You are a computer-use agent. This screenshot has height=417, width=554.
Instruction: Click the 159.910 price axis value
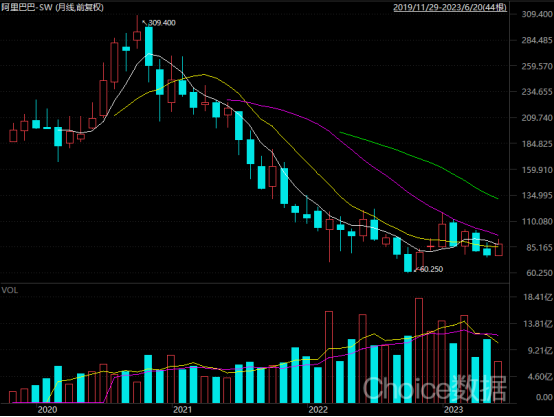click(x=537, y=170)
